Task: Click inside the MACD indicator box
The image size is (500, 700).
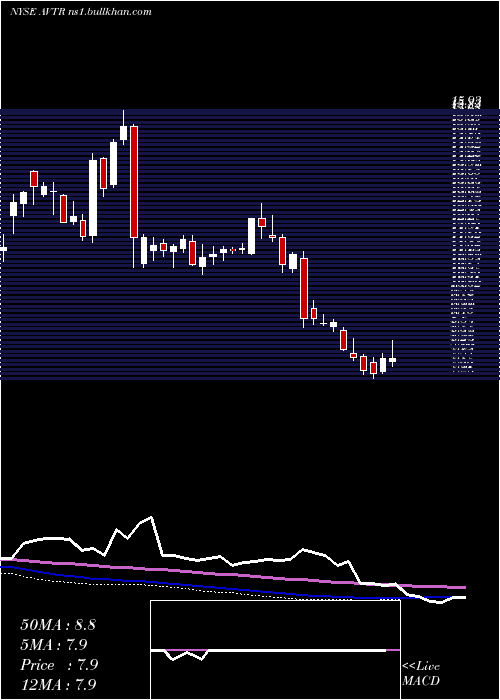Action: (275, 650)
